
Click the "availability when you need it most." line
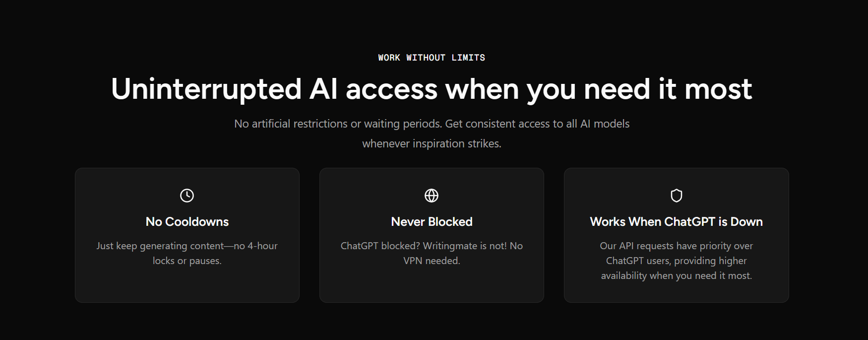coord(676,275)
